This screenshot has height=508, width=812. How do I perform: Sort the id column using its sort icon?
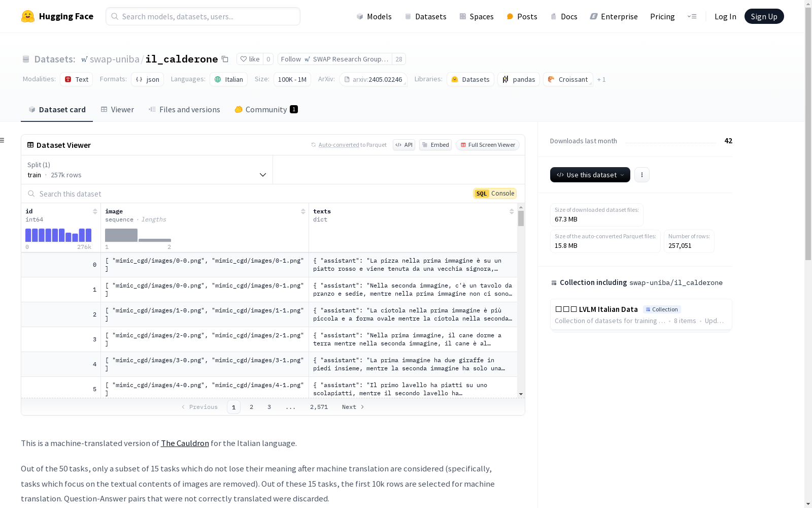tap(95, 211)
